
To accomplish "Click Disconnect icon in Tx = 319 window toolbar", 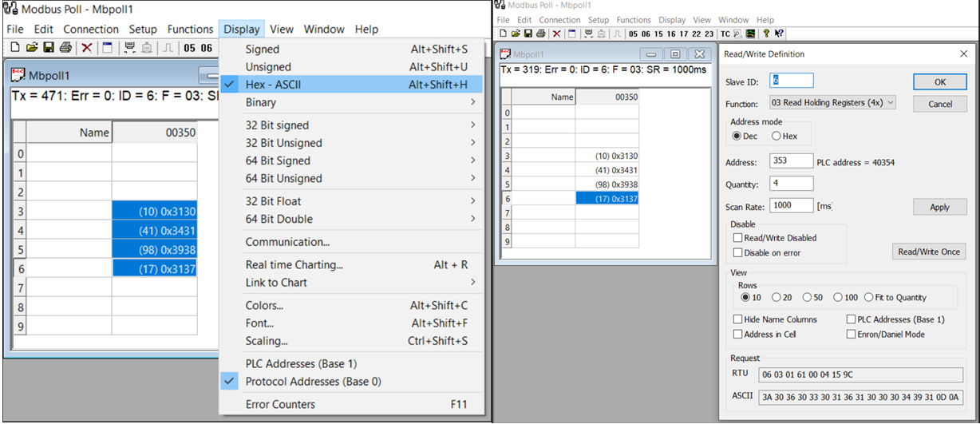I will 601,34.
